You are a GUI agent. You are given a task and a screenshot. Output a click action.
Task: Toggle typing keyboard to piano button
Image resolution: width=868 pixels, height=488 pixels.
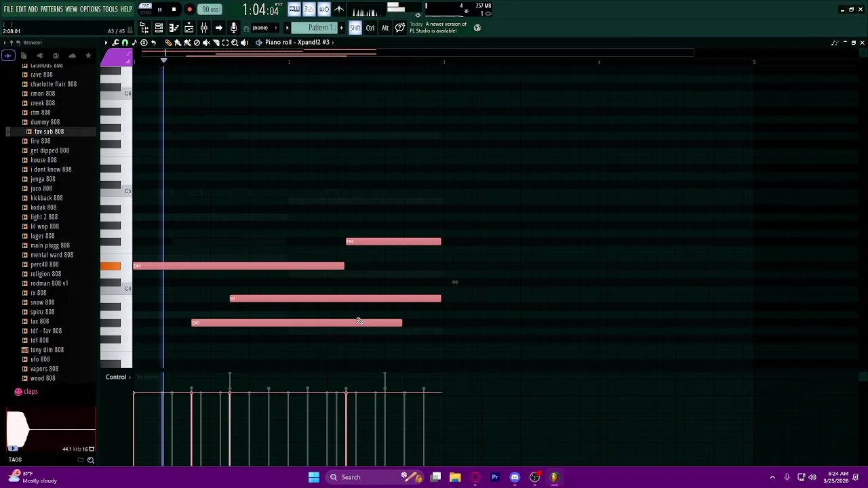click(x=294, y=9)
